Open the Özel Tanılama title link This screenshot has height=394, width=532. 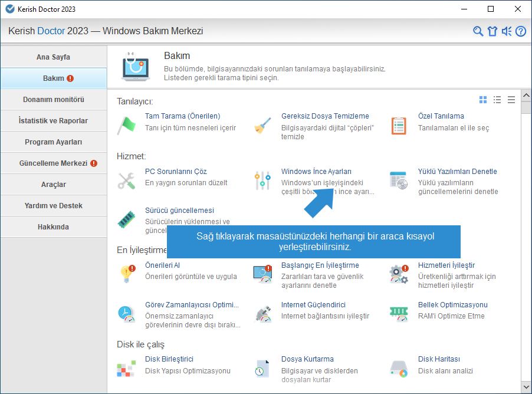pyautogui.click(x=441, y=116)
